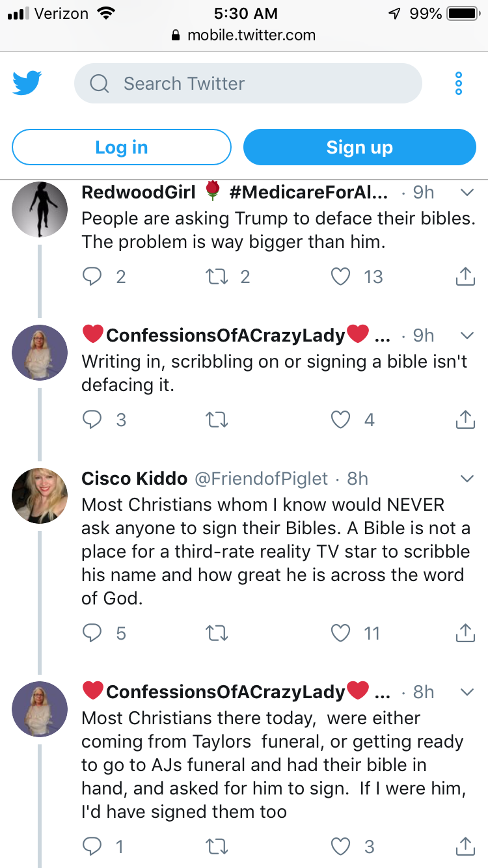Open the @FriendofPiglet profile link

(261, 479)
